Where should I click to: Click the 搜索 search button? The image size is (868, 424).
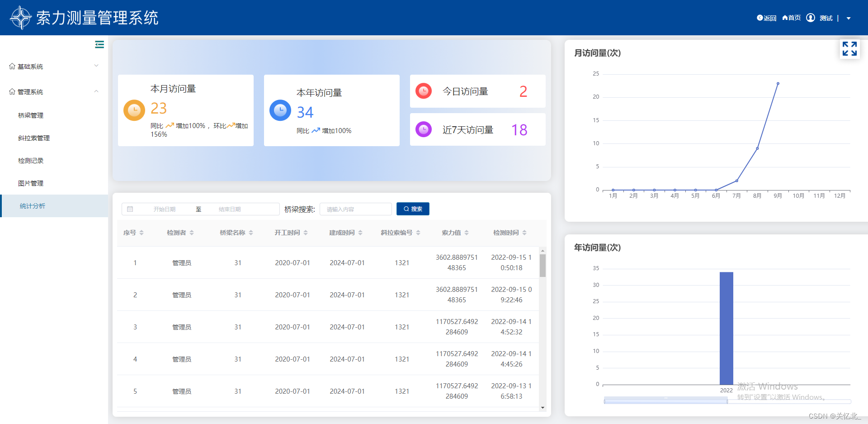pyautogui.click(x=412, y=209)
